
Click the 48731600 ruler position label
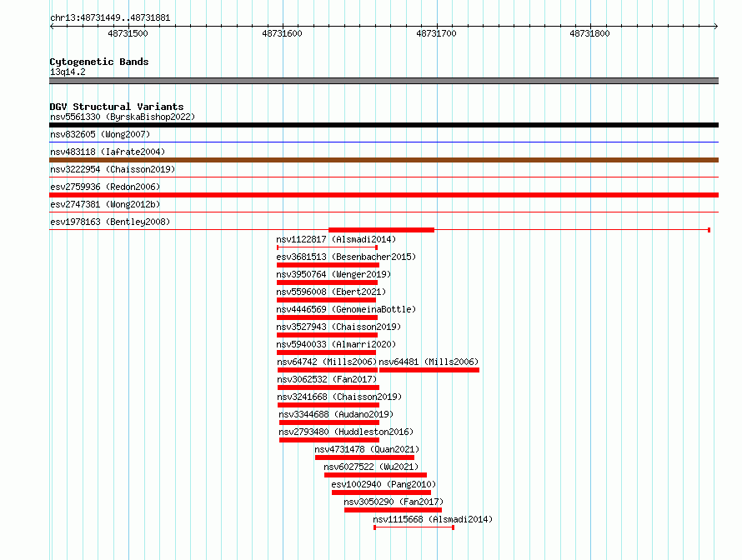point(282,33)
